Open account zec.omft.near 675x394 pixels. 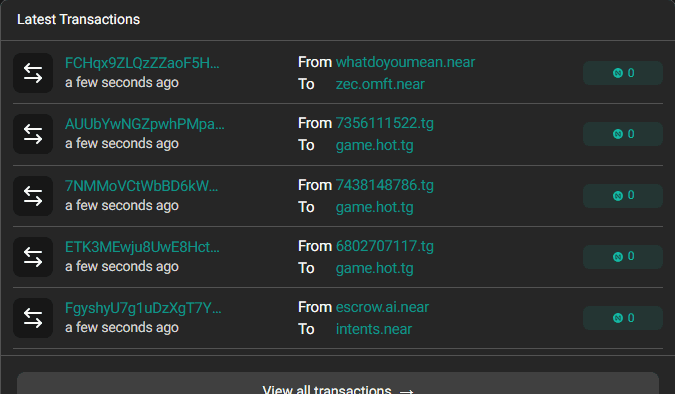(380, 84)
